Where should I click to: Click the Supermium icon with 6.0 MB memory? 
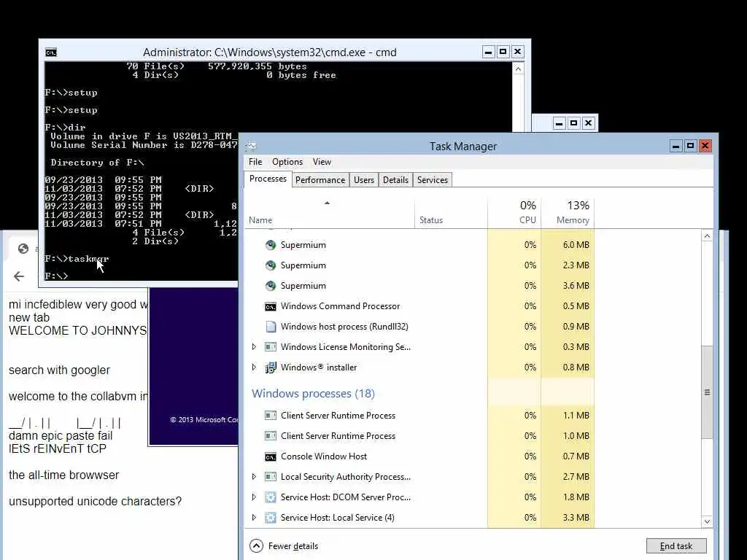(x=271, y=245)
